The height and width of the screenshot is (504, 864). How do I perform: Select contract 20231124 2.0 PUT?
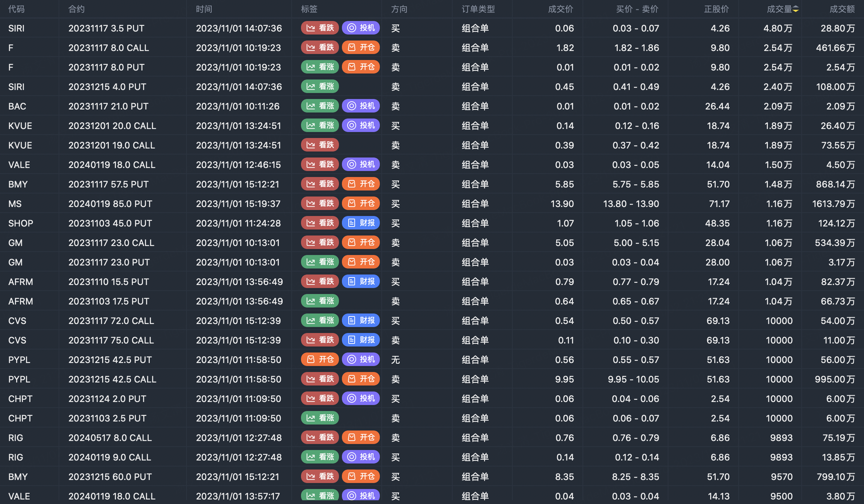tap(107, 399)
